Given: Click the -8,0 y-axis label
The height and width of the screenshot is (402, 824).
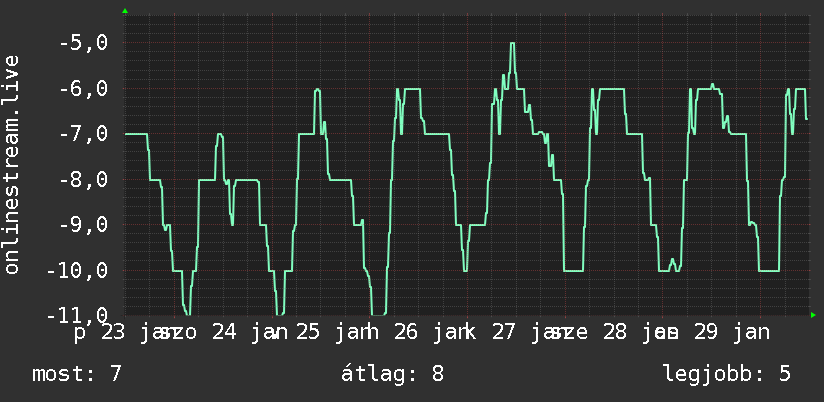Looking at the screenshot, I should tap(84, 180).
